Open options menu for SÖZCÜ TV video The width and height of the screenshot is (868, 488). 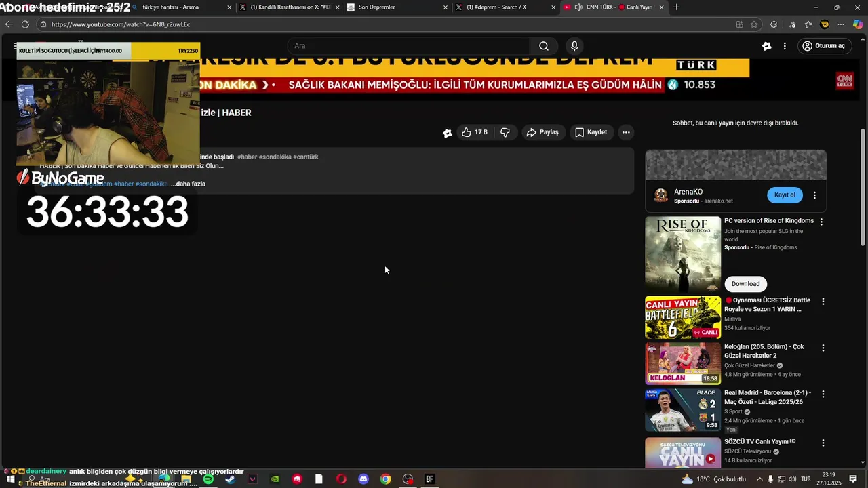point(823,443)
